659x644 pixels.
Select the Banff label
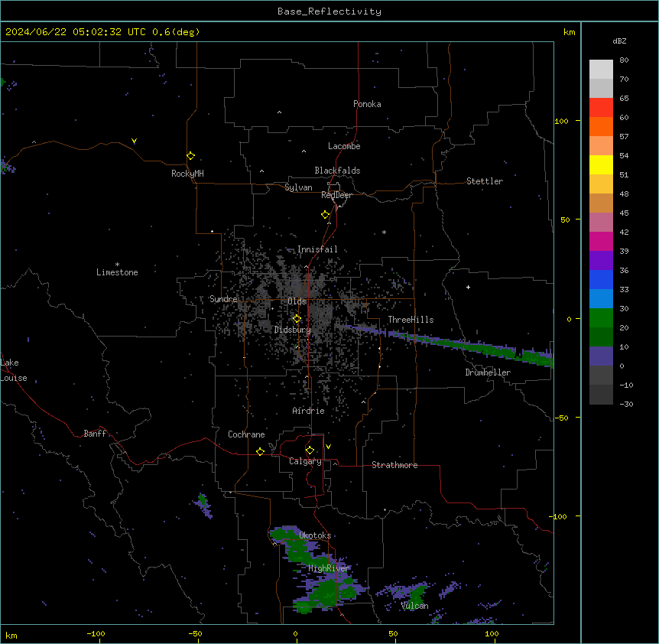(x=95, y=434)
